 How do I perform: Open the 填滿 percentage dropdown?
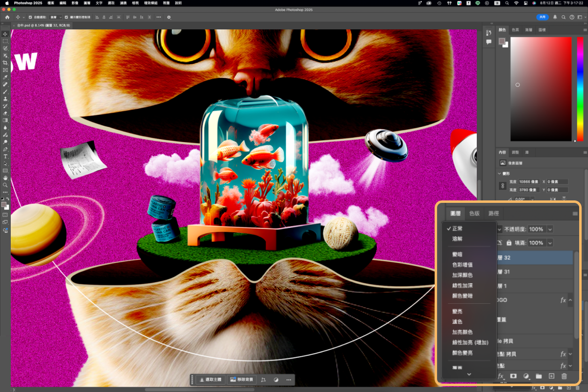(550, 243)
